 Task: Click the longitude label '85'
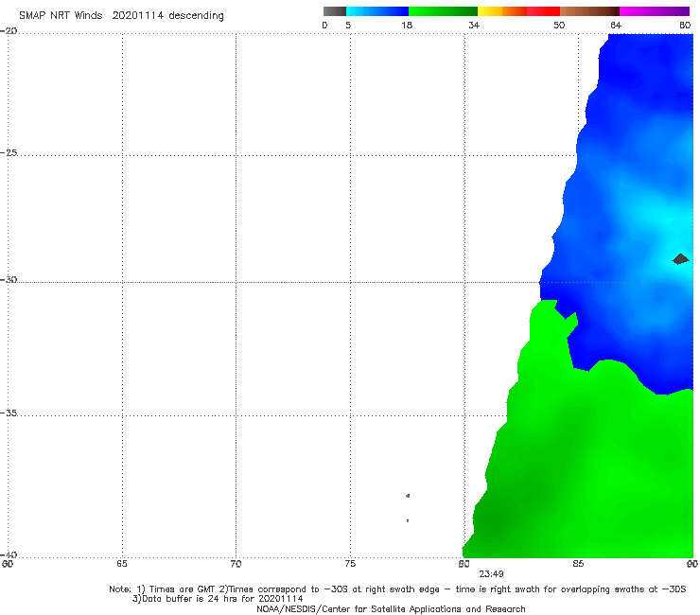click(578, 564)
